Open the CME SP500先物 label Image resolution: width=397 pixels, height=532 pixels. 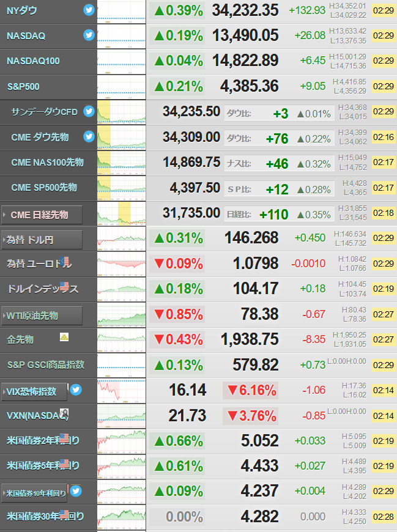pyautogui.click(x=44, y=188)
